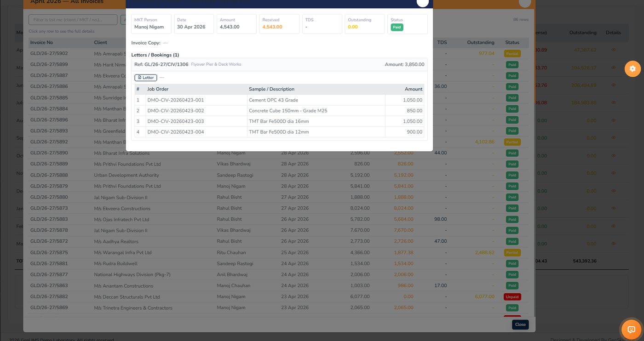The width and height of the screenshot is (644, 341).
Task: View details eye icon for 47,387.62 outstanding row
Action: point(613,50)
